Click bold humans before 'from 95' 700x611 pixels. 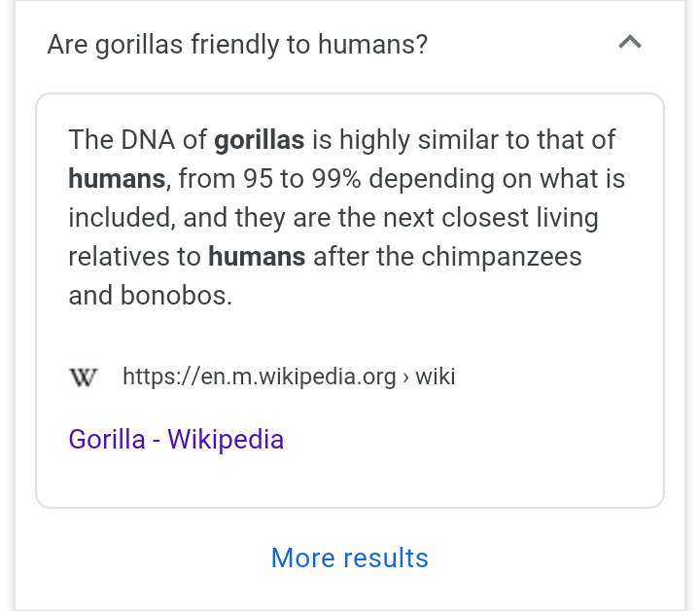(x=117, y=179)
